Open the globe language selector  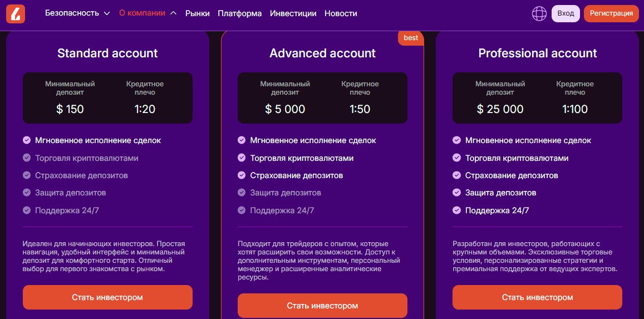(539, 13)
